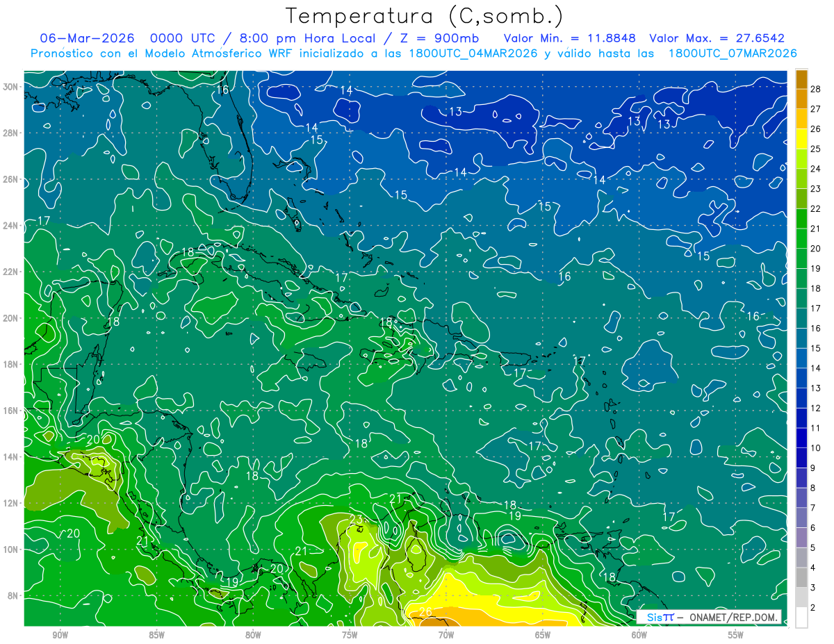Click the "12N" latitude axis label
The height and width of the screenshot is (644, 834).
12,503
